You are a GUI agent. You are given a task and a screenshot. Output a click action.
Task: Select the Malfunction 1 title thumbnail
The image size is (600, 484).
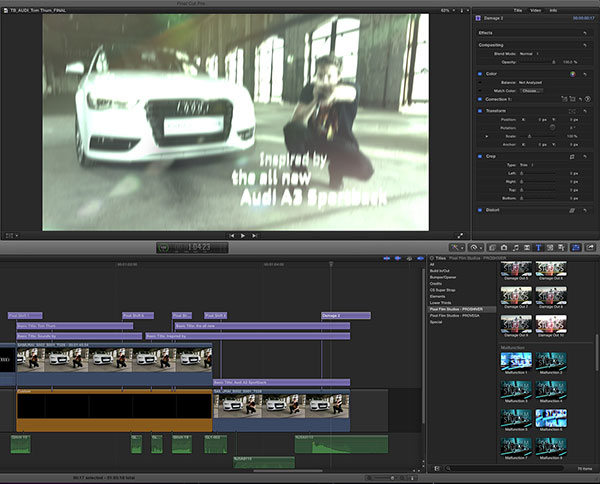tap(516, 363)
